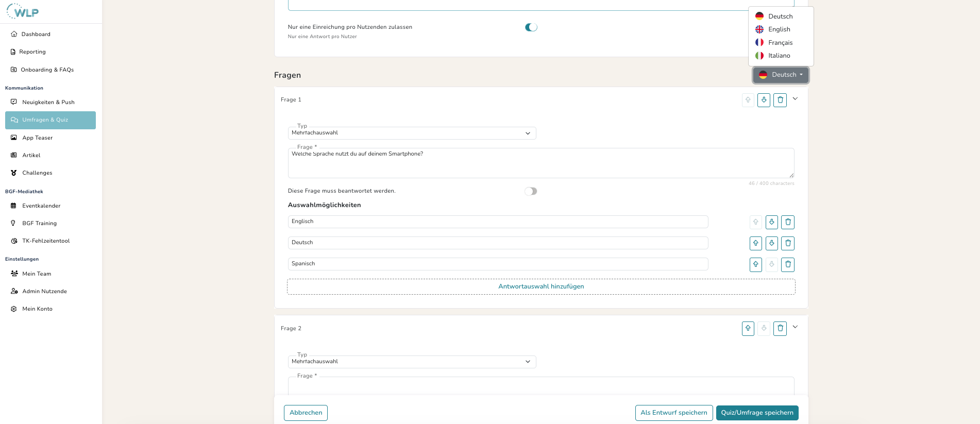Open the Deutsch language dropdown button
Viewport: 980px width, 424px height.
[781, 75]
